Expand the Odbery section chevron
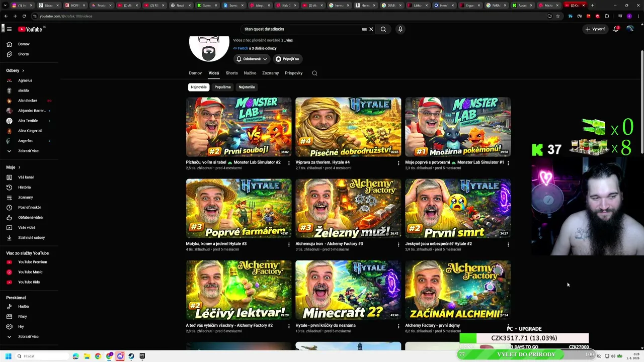Screen dimensions: 644x362 (23, 70)
